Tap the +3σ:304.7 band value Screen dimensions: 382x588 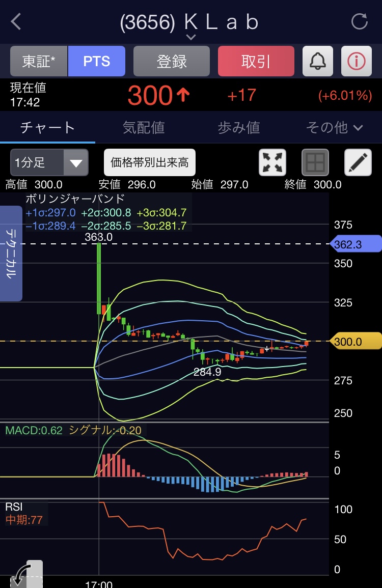pyautogui.click(x=162, y=213)
